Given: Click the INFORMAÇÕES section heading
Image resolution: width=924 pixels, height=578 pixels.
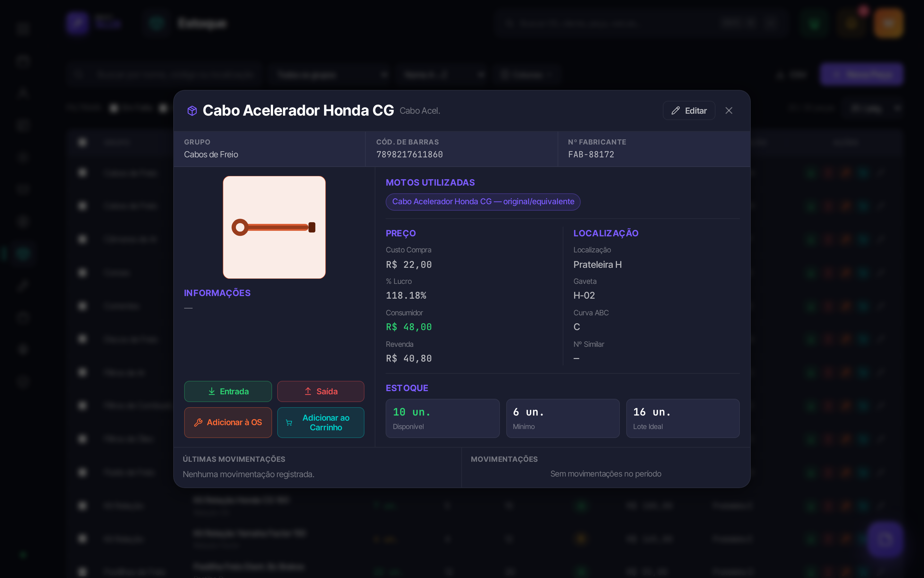Looking at the screenshot, I should click(x=217, y=293).
